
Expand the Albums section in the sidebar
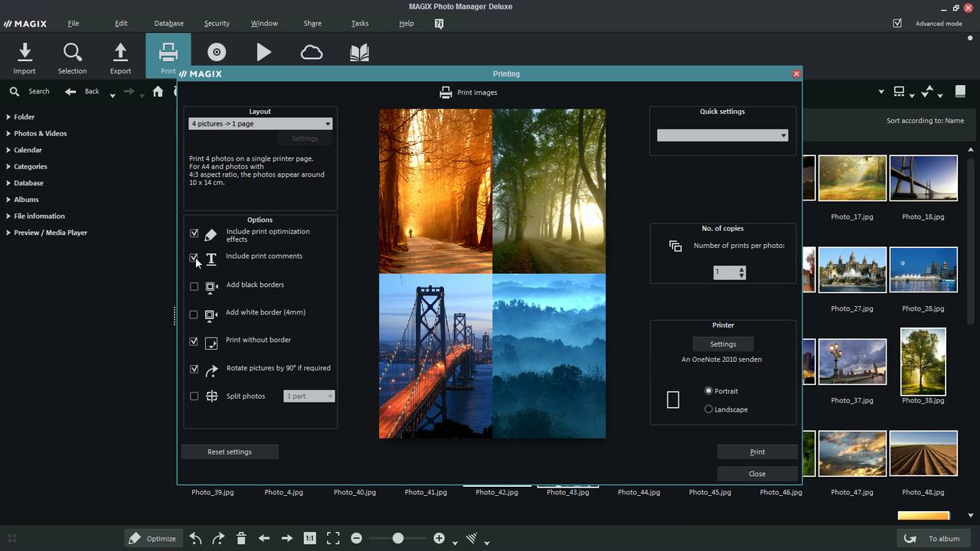[x=25, y=199]
